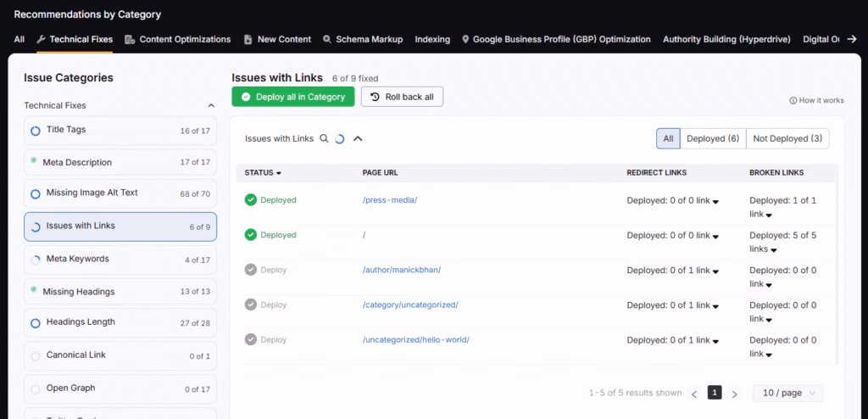Click the Title Tags progress circle icon

click(x=36, y=131)
